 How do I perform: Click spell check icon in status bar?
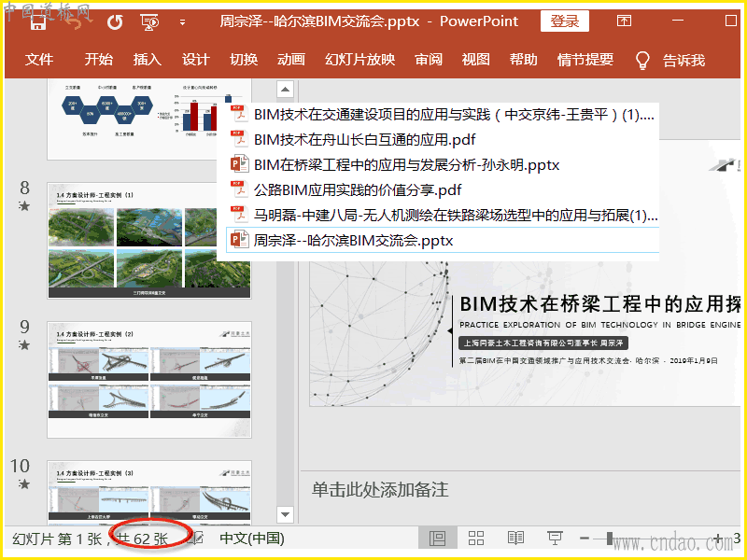195,539
